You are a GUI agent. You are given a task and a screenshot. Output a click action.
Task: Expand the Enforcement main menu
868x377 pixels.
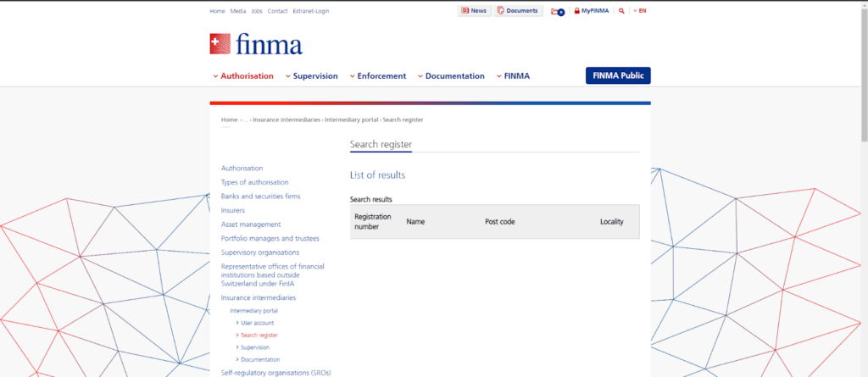[377, 76]
